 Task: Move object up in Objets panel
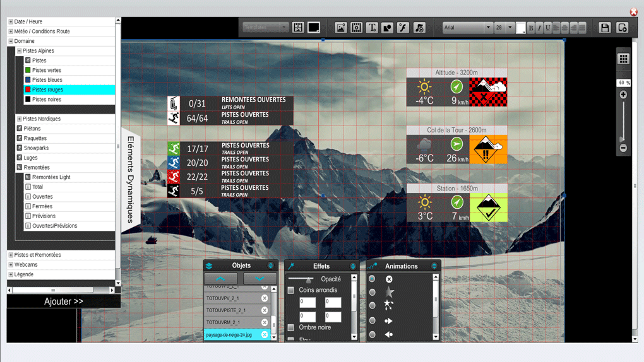pyautogui.click(x=220, y=279)
